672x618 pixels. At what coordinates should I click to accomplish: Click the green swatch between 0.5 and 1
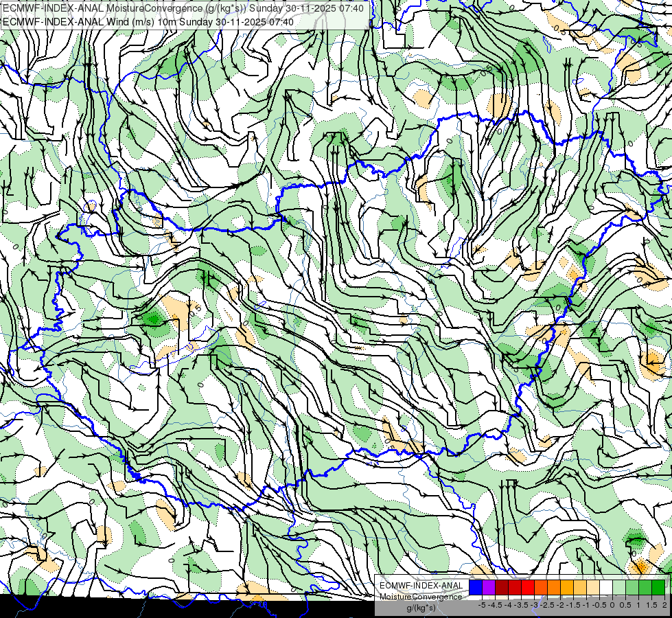pos(632,587)
